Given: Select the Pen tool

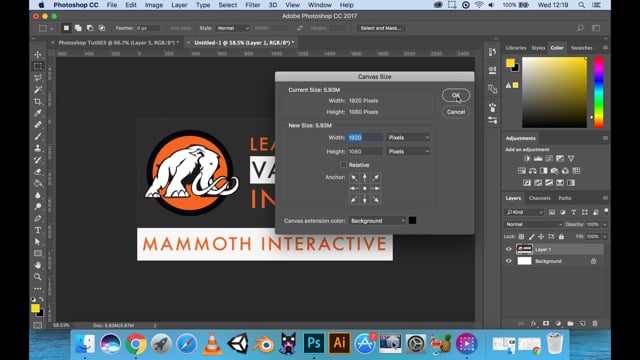Looking at the screenshot, I should pos(38,218).
